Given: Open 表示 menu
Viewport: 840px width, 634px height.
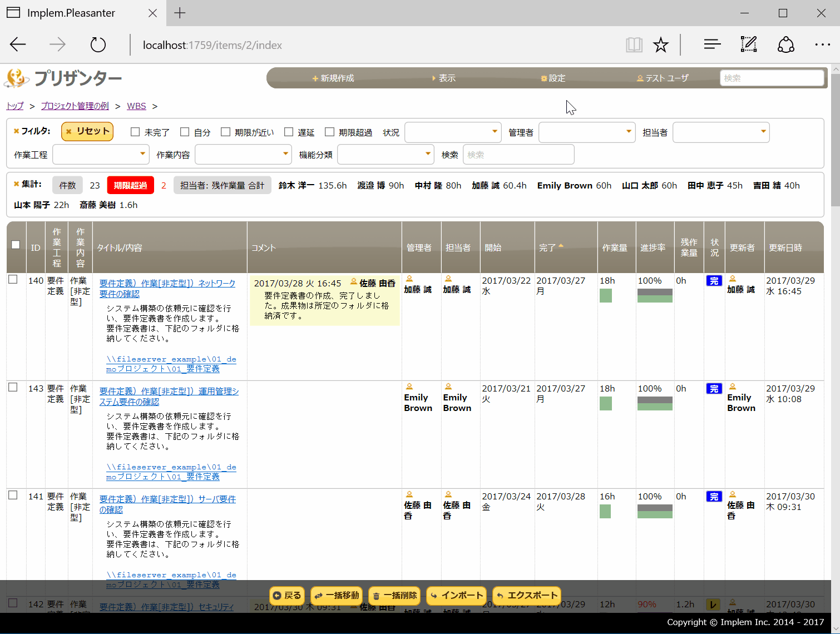Looking at the screenshot, I should point(443,78).
